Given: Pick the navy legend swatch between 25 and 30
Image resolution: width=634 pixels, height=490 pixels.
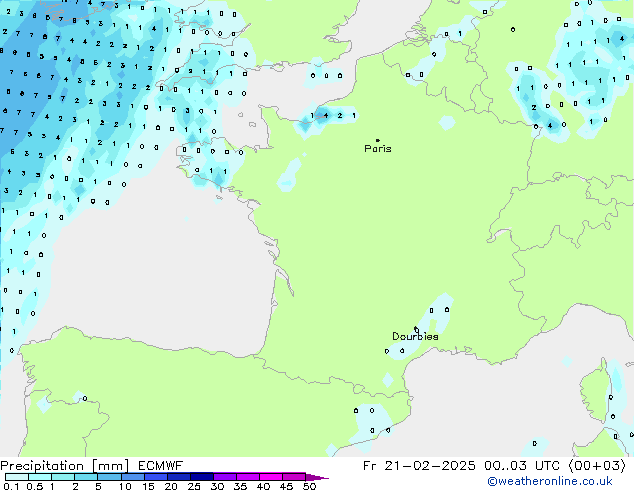Looking at the screenshot, I should 202,477.
